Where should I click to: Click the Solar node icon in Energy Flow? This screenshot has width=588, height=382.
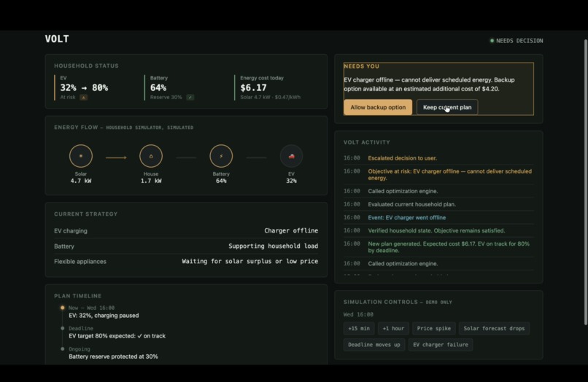coord(81,156)
